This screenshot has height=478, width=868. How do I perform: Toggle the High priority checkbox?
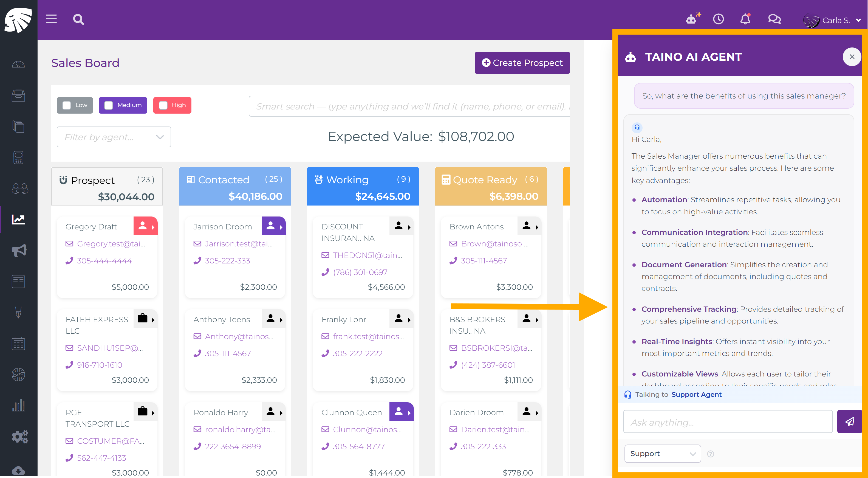tap(163, 105)
